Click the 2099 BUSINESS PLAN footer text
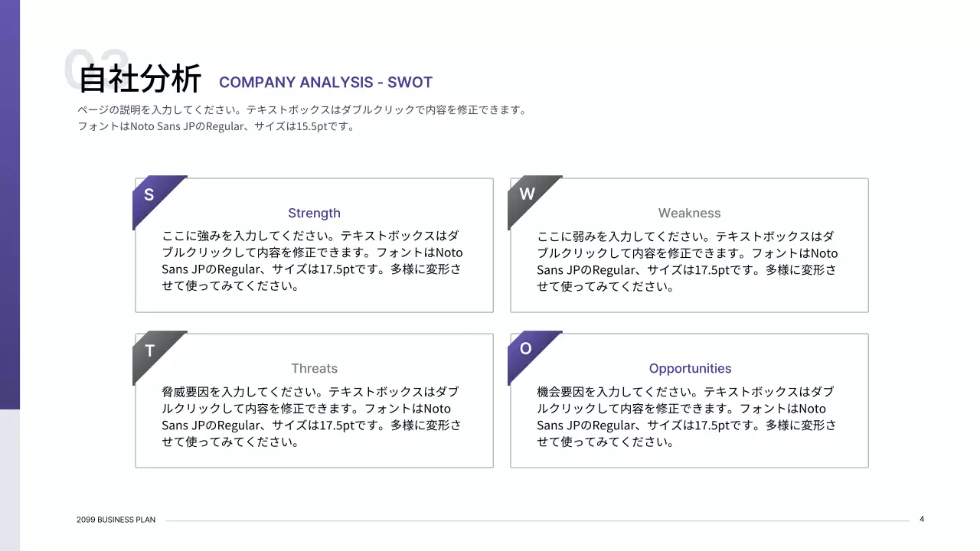Viewport: 980px width, 551px height. pos(116,519)
